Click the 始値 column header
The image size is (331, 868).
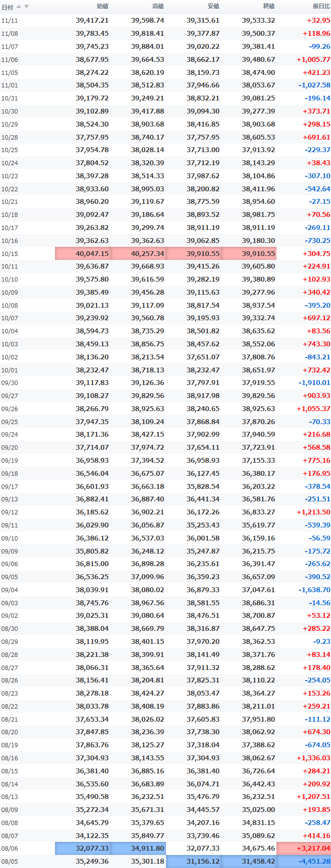(102, 6)
